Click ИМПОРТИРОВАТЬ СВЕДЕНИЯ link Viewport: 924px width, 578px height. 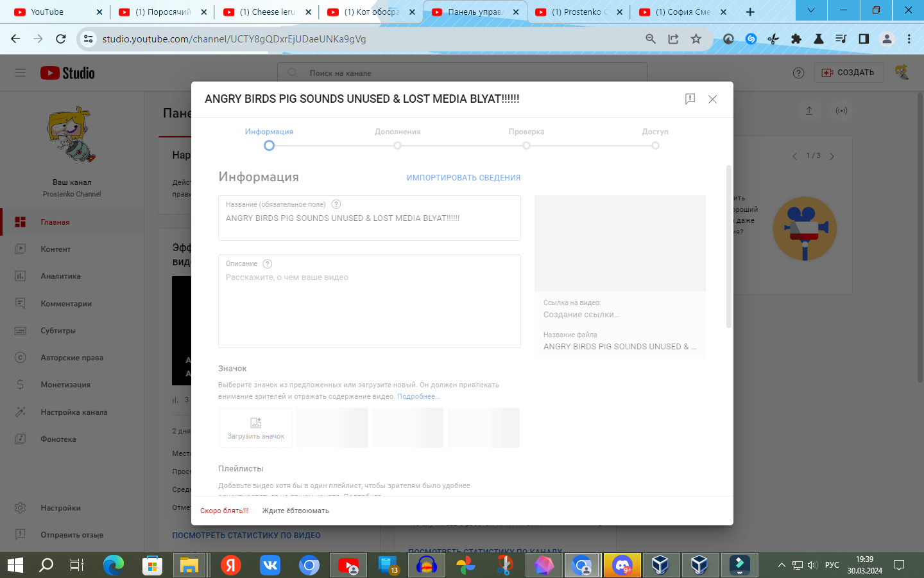(463, 178)
